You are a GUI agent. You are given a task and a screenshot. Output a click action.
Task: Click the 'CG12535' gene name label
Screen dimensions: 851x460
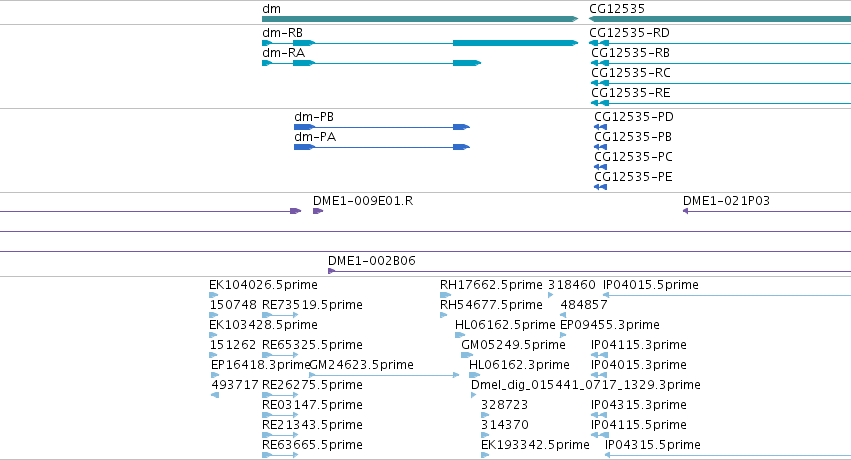(617, 9)
